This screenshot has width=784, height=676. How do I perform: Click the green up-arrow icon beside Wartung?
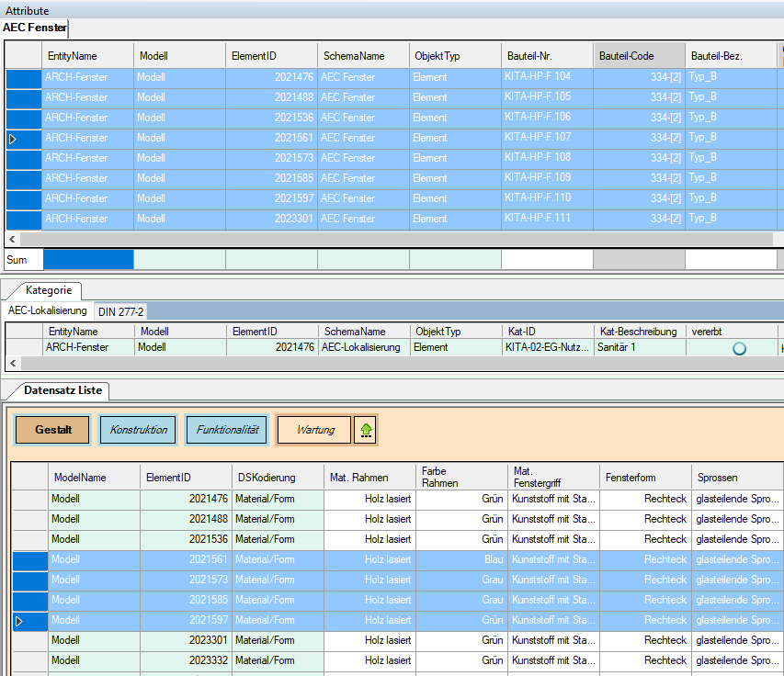pyautogui.click(x=366, y=430)
